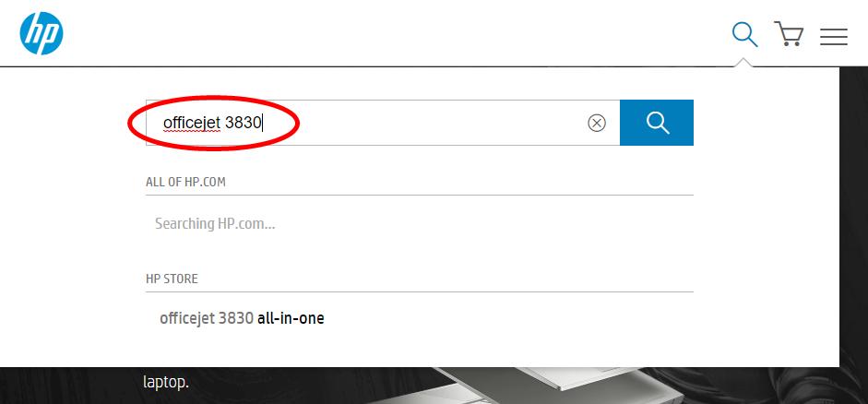
Task: Click the ALL OF HP.COM section heading
Action: tap(185, 182)
